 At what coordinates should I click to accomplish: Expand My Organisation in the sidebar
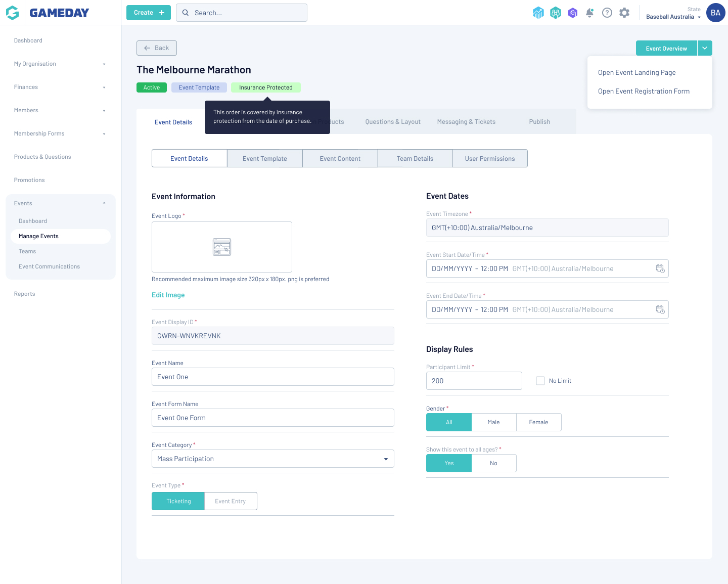click(x=60, y=64)
